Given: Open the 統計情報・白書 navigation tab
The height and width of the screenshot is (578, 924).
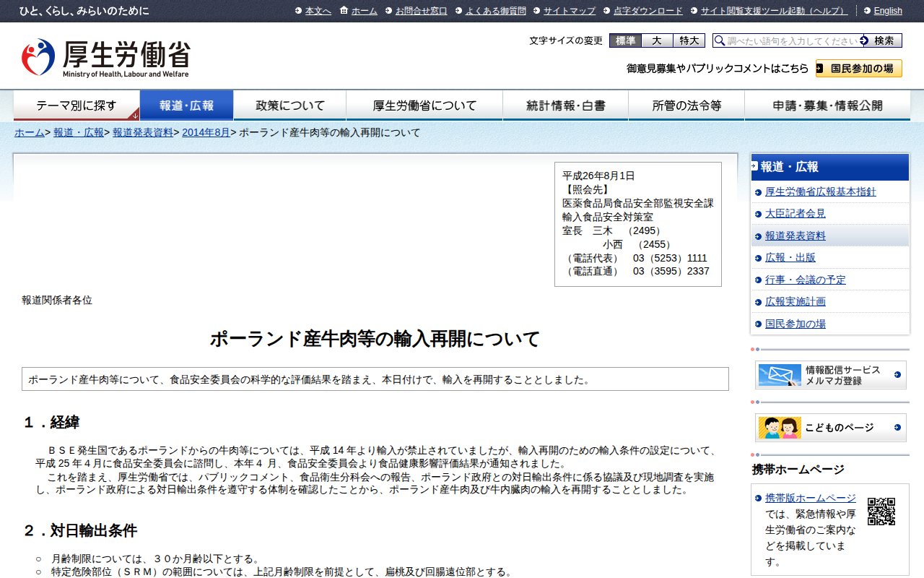Looking at the screenshot, I should (566, 105).
